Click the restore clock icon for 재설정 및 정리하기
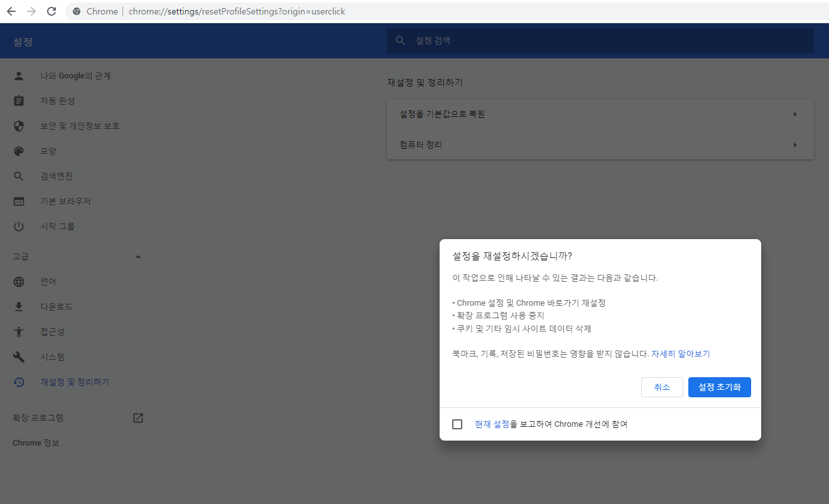Viewport: 829px width, 504px height. [x=19, y=382]
